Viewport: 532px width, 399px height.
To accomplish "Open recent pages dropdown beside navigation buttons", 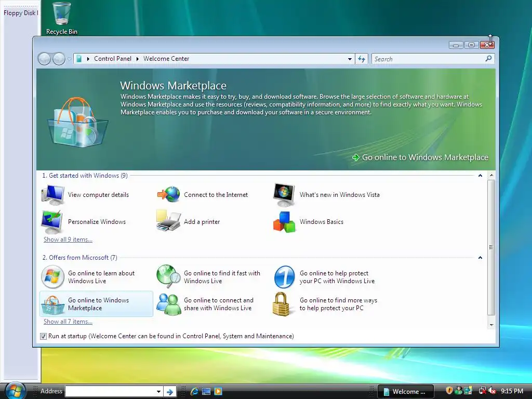I will 69,59.
